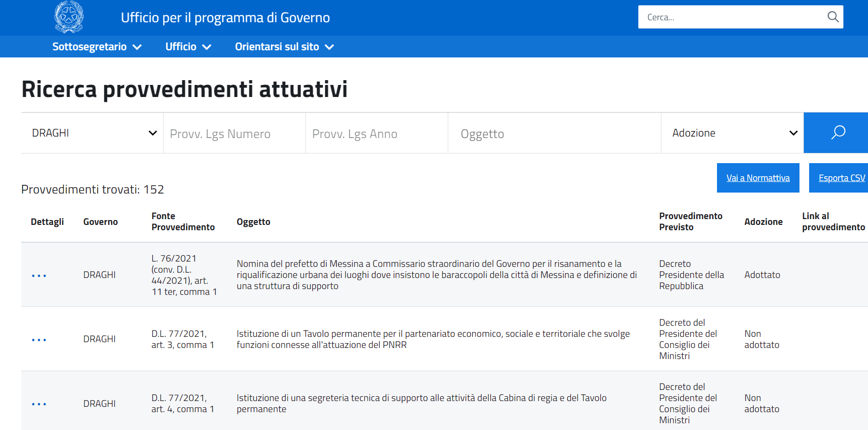
Task: Click the Oggetto search field
Action: coord(554,134)
